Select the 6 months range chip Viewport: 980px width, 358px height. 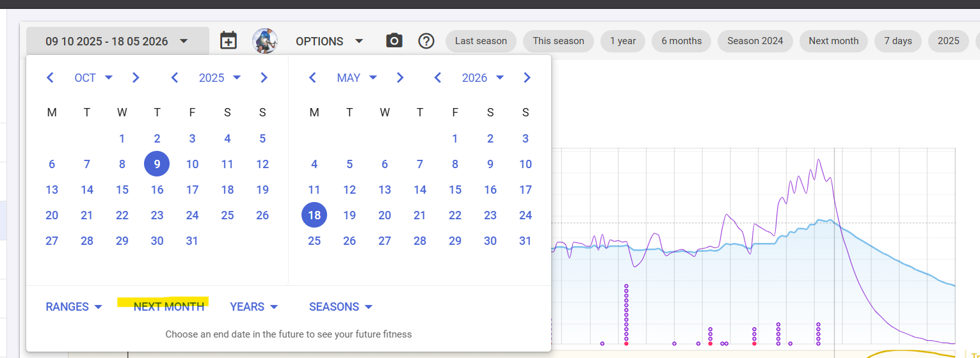pyautogui.click(x=681, y=41)
